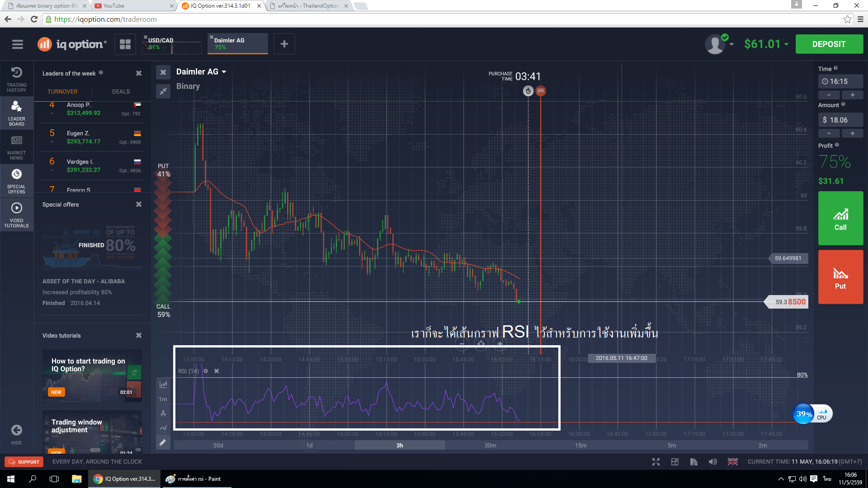Switch to the DEALS tab
The width and height of the screenshot is (868, 488).
121,91
